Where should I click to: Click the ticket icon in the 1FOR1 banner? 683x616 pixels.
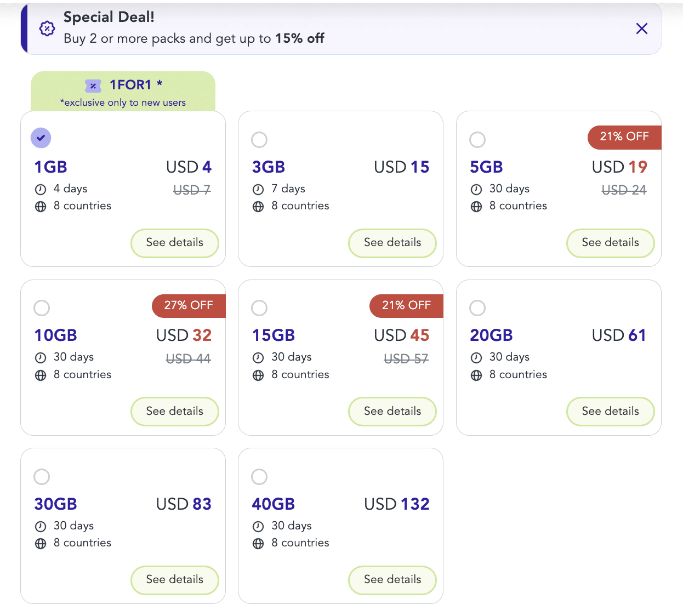tap(93, 85)
